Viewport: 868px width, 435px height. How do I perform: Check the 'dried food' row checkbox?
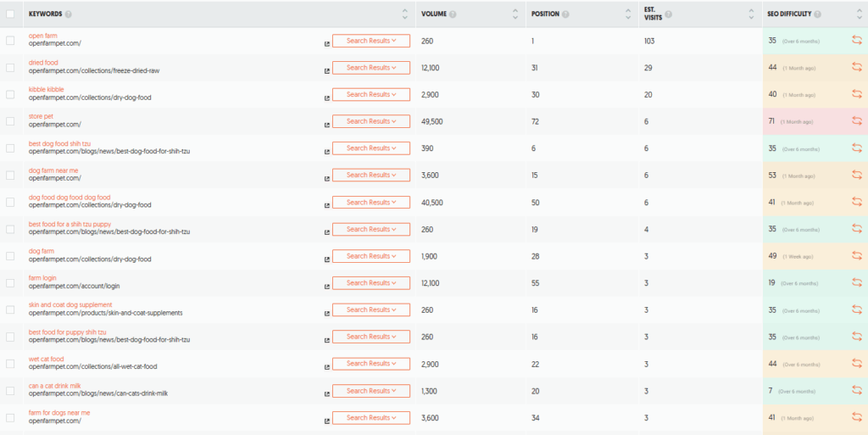[10, 68]
